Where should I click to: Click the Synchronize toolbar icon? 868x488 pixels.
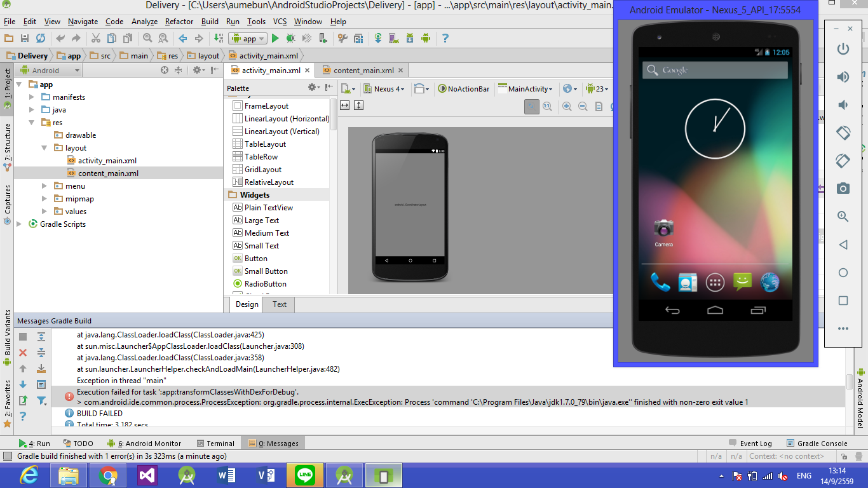coord(41,38)
